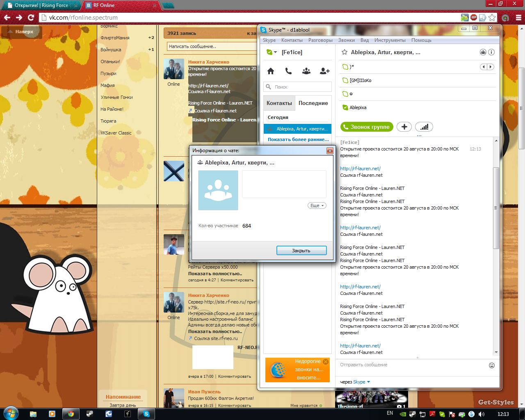The image size is (525, 420).
Task: Click the ФлиртоМания sidebar link
Action: tap(115, 38)
